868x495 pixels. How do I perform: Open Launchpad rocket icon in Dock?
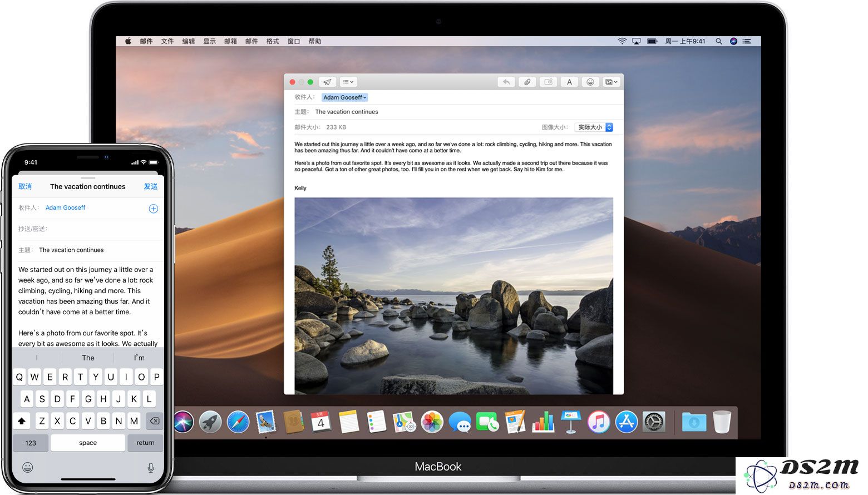point(210,422)
